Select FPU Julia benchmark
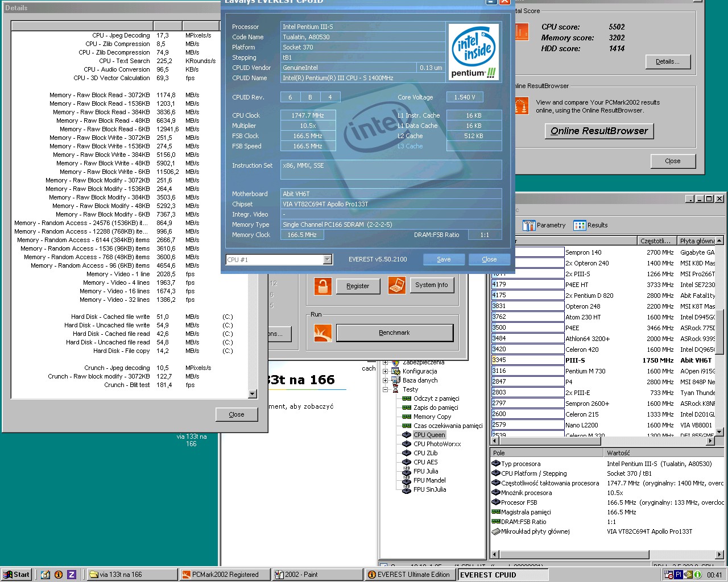Image resolution: width=728 pixels, height=582 pixels. click(426, 471)
